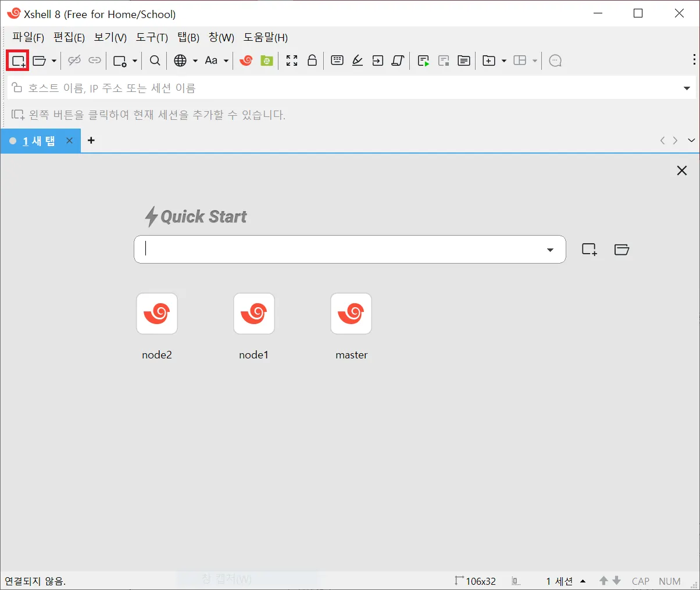Screen dimensions: 700x590
Task: Click the grayed log stop icon
Action: point(444,61)
